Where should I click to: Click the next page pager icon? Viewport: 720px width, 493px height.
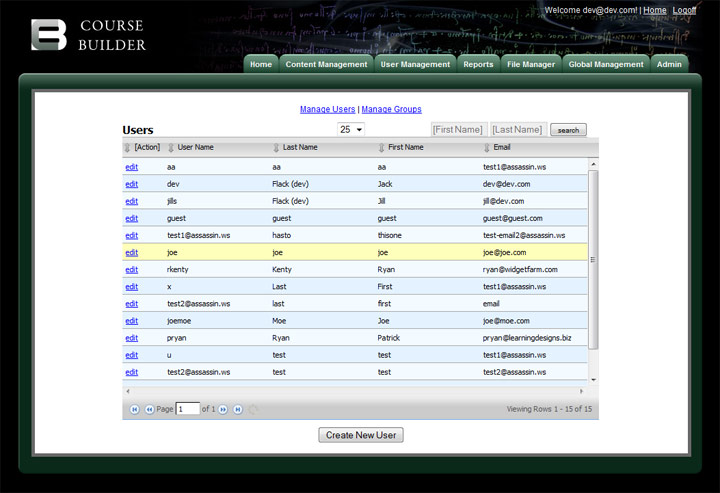click(x=223, y=409)
